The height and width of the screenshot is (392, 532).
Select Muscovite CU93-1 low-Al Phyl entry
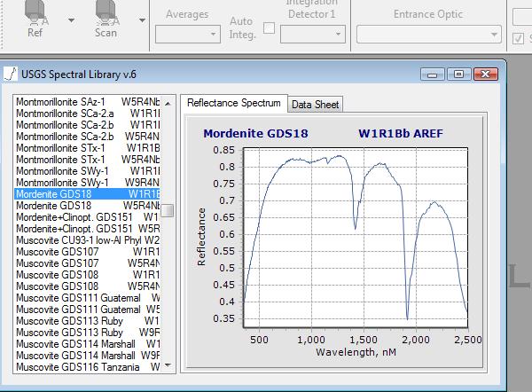click(88, 240)
